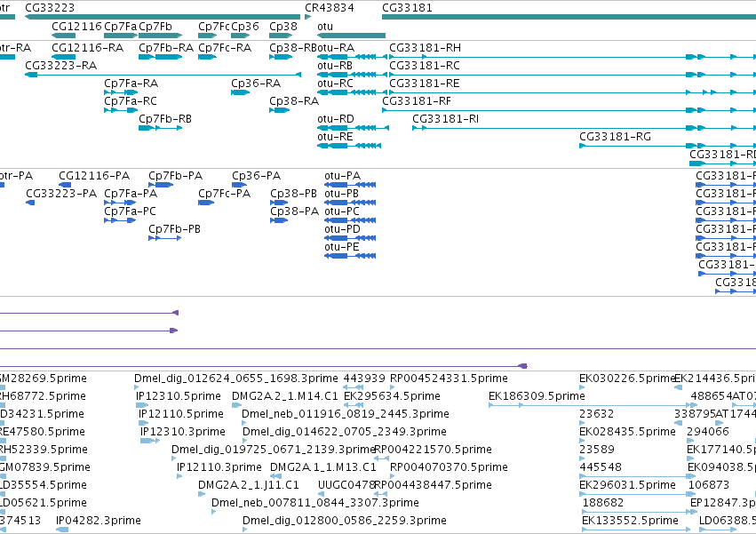Click the CG12116-RA transcript label
The height and width of the screenshot is (534, 756).
click(x=88, y=48)
